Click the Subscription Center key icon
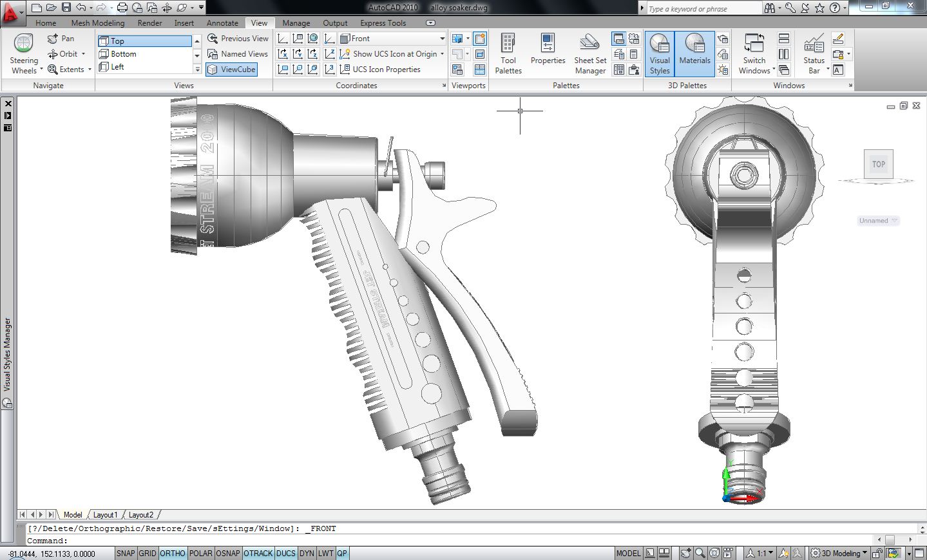The height and width of the screenshot is (560, 927). (x=790, y=8)
